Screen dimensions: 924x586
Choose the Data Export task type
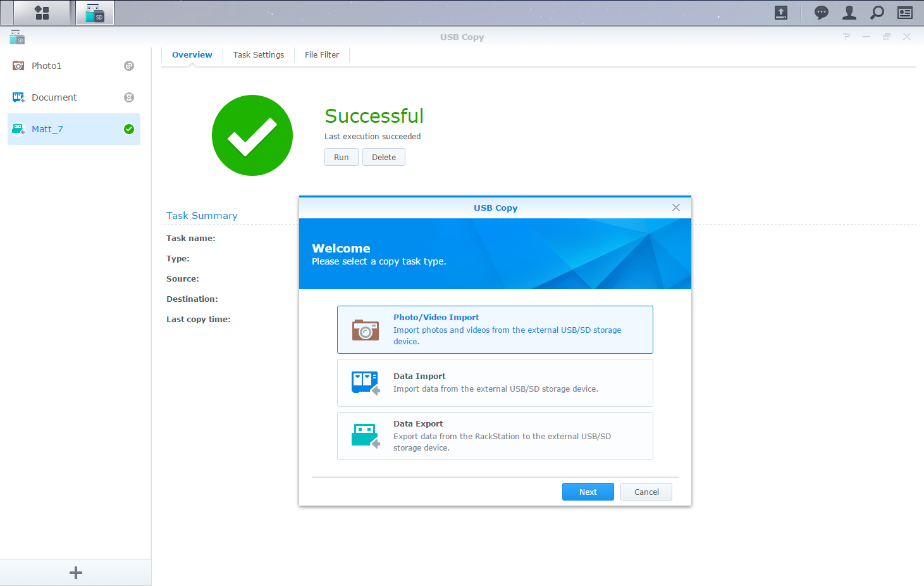(x=495, y=436)
